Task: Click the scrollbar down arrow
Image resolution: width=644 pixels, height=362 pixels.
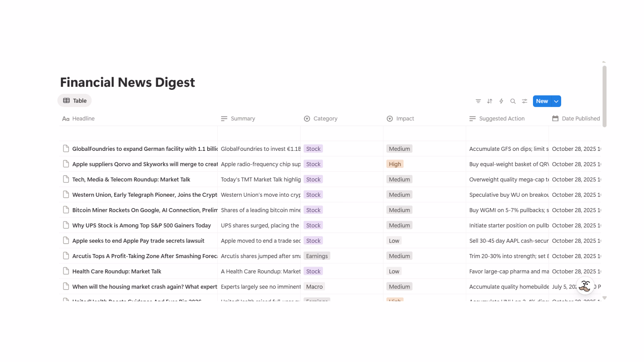Action: [604, 298]
